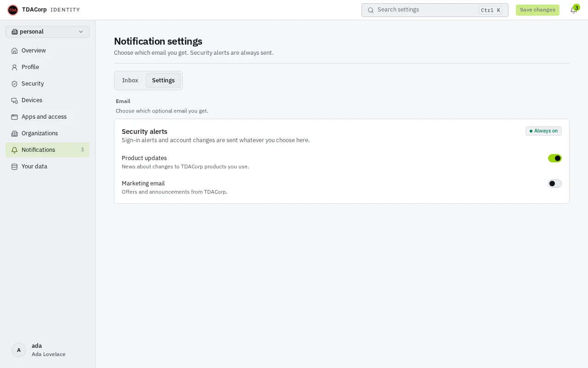The image size is (588, 368).
Task: Click the Overview home icon
Action: [15, 51]
